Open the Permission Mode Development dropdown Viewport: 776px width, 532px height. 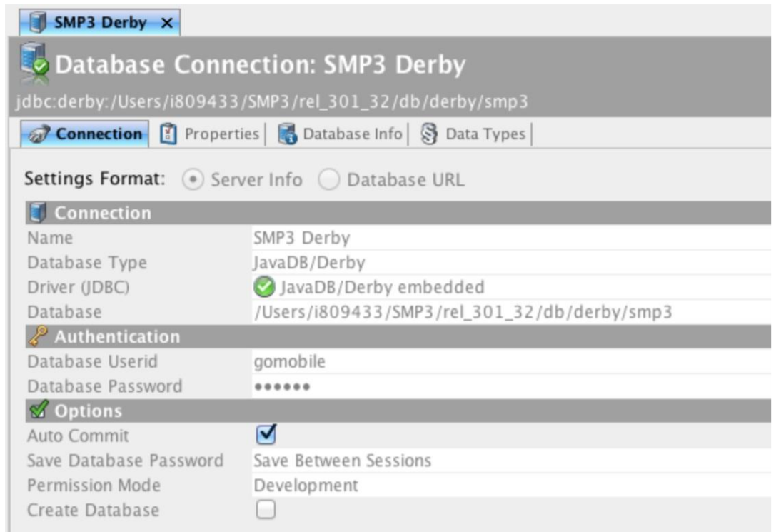pyautogui.click(x=512, y=485)
